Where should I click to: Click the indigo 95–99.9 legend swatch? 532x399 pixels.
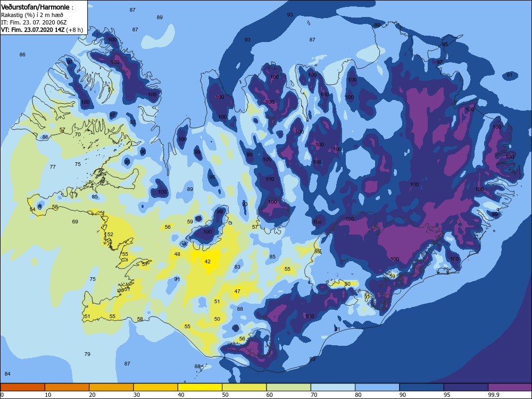coord(466,387)
